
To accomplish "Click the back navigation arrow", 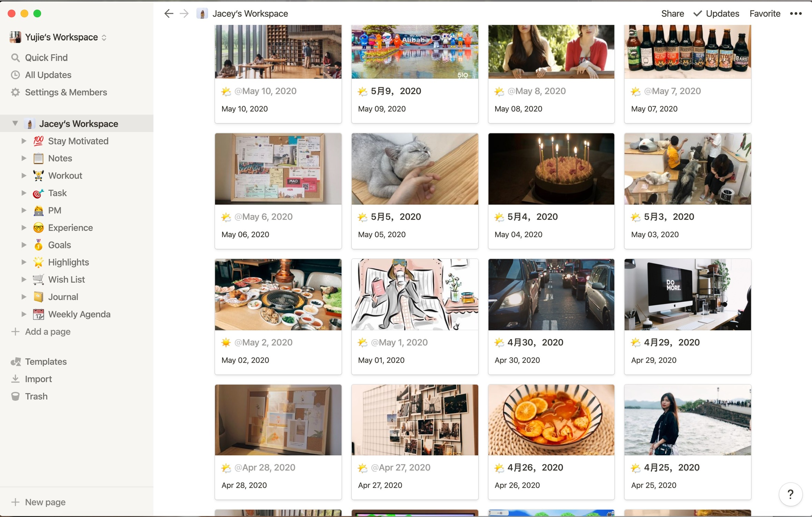I will [169, 13].
